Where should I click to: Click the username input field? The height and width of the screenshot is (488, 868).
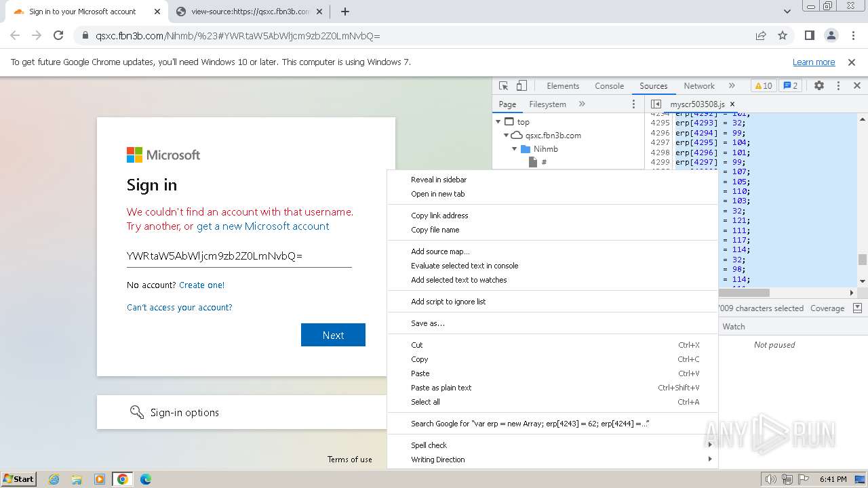click(x=239, y=256)
